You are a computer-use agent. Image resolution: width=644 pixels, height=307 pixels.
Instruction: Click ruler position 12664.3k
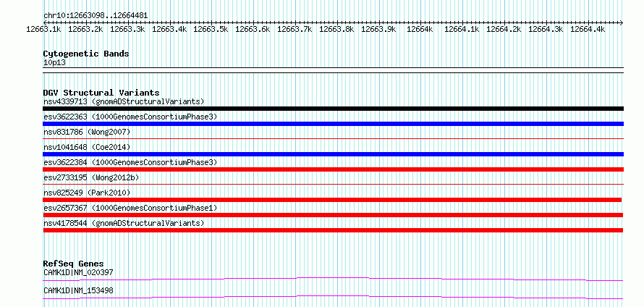tap(546, 29)
